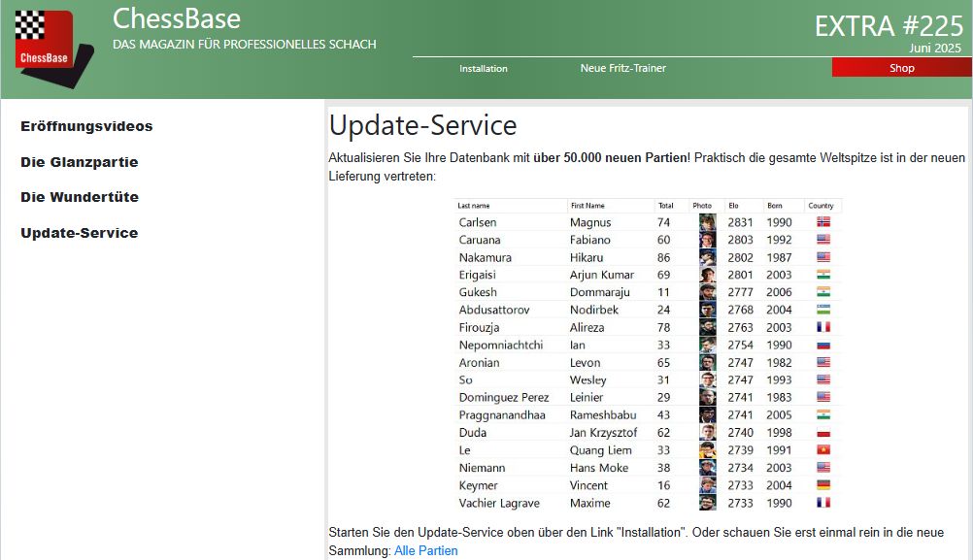The height and width of the screenshot is (560, 973).
Task: Click French flag in Firouzja row
Action: [x=823, y=327]
